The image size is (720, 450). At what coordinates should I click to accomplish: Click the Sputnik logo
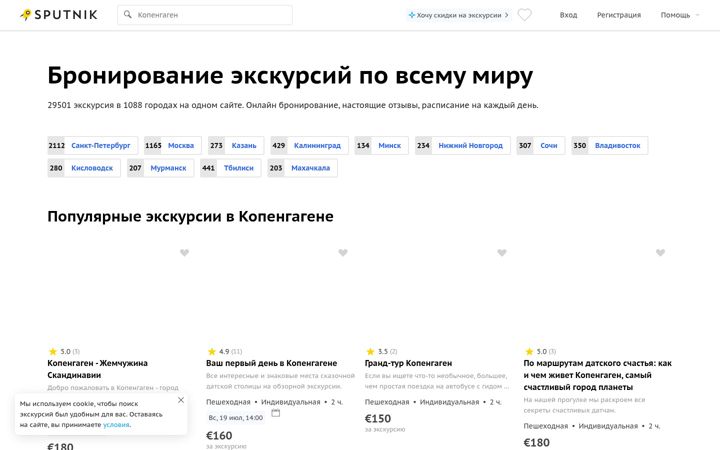click(x=59, y=15)
